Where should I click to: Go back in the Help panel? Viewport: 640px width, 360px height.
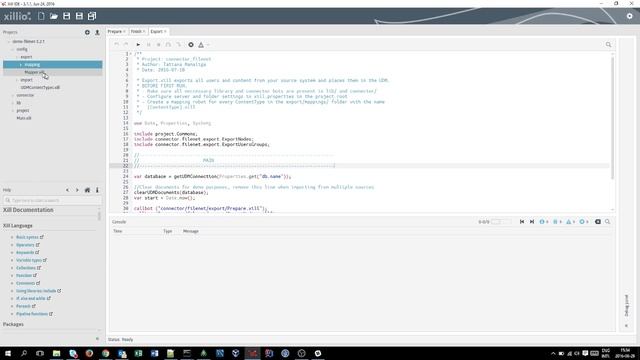click(x=67, y=190)
